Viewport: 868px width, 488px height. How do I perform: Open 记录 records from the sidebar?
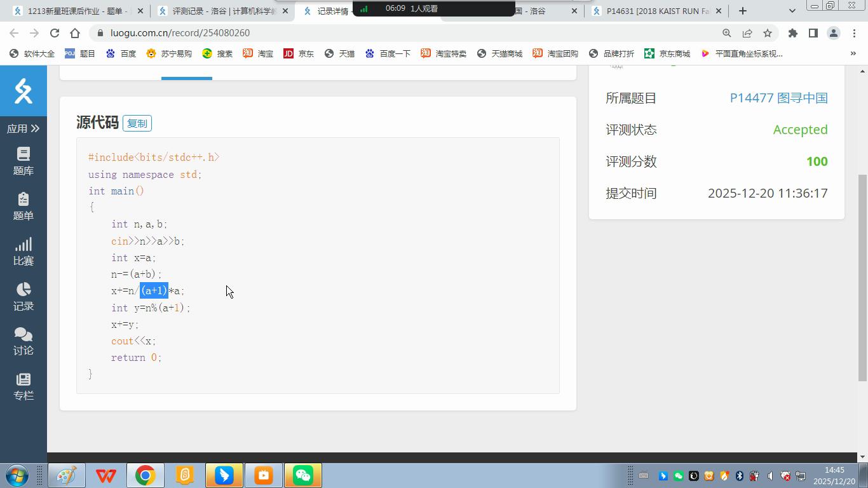(x=24, y=297)
